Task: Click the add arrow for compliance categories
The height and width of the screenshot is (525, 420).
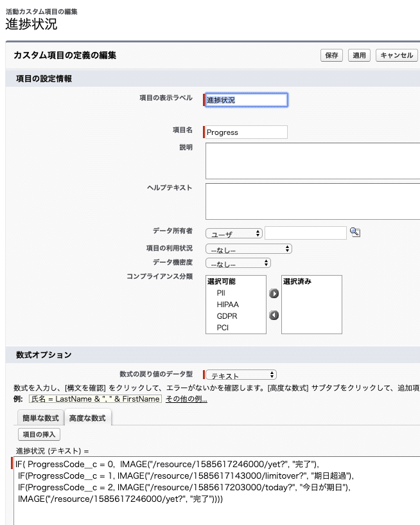Action: (x=274, y=294)
